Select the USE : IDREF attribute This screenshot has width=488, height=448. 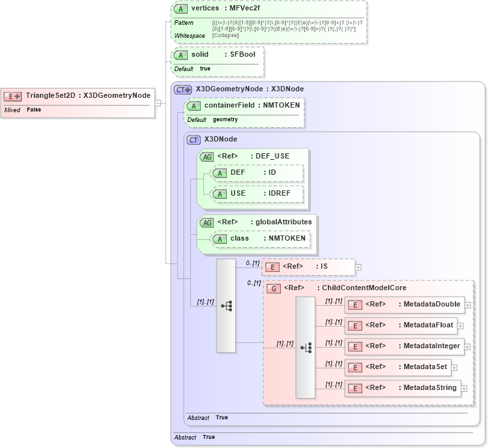261,193
